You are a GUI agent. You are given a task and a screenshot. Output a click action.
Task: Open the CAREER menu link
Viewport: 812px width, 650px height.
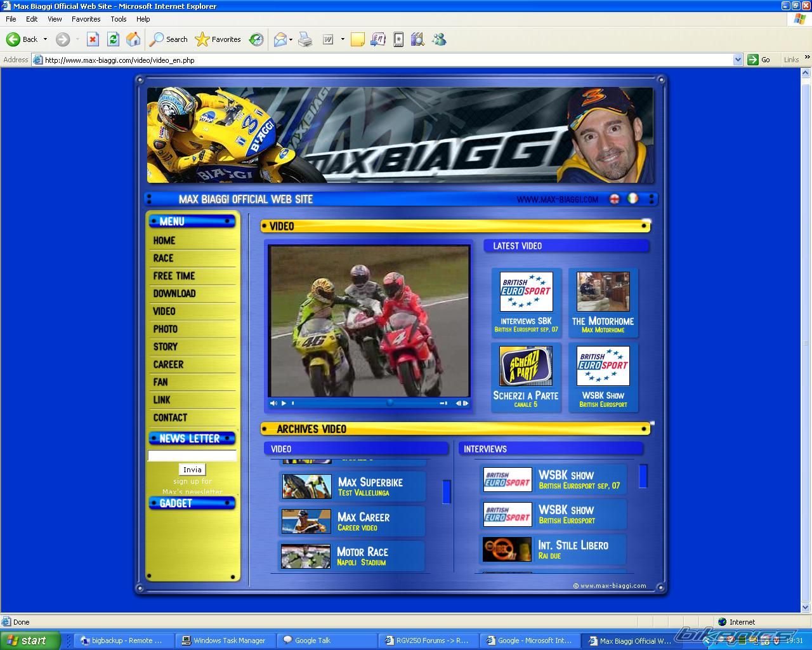pyautogui.click(x=168, y=365)
